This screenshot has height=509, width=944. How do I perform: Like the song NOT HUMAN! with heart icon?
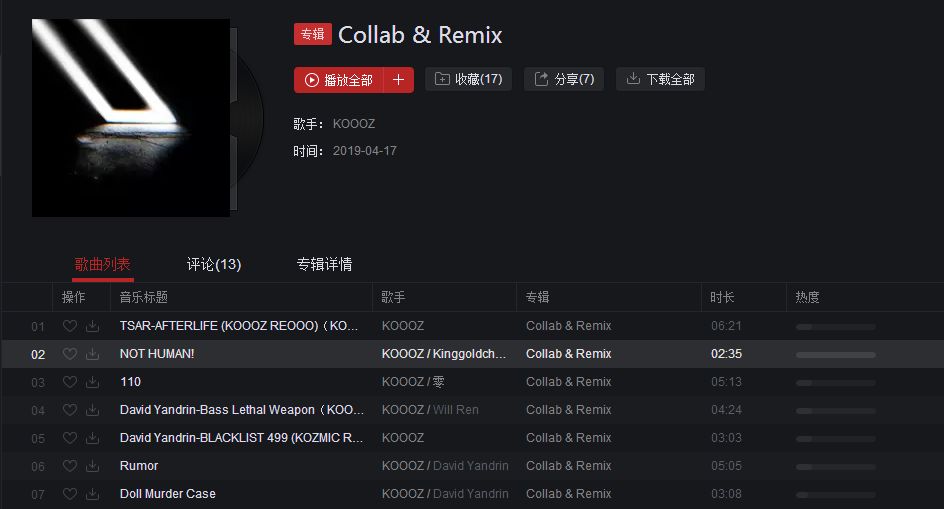click(70, 354)
